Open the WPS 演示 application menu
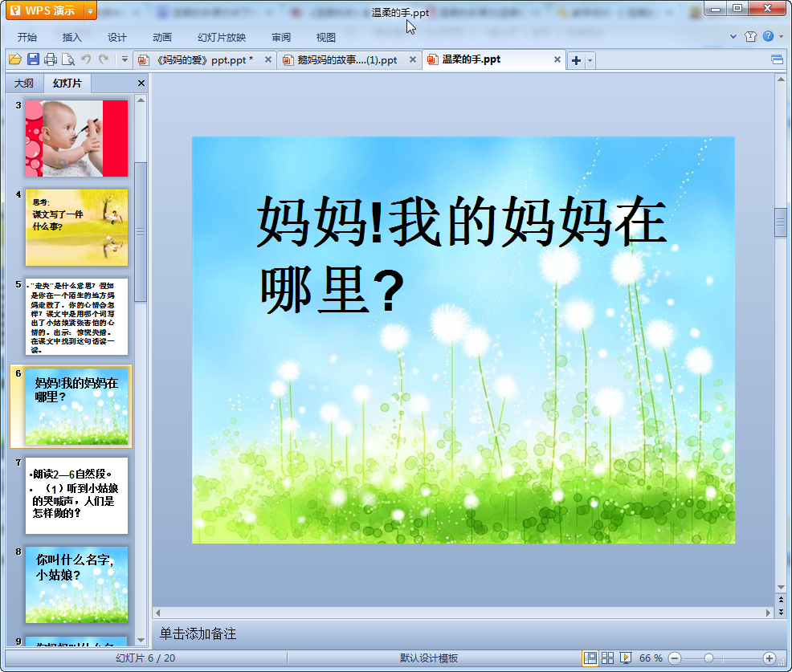Image resolution: width=792 pixels, height=672 pixels. (x=46, y=10)
